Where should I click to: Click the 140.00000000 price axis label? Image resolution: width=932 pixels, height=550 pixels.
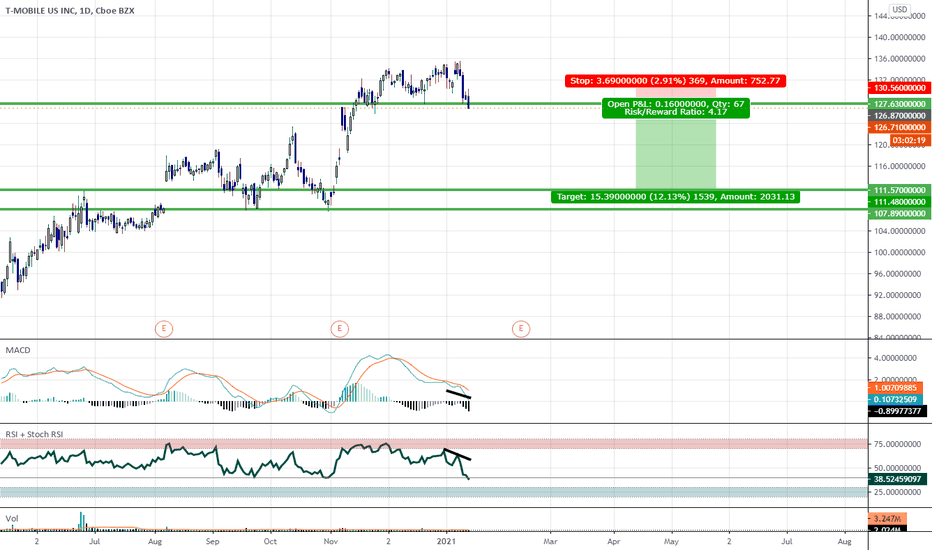899,37
